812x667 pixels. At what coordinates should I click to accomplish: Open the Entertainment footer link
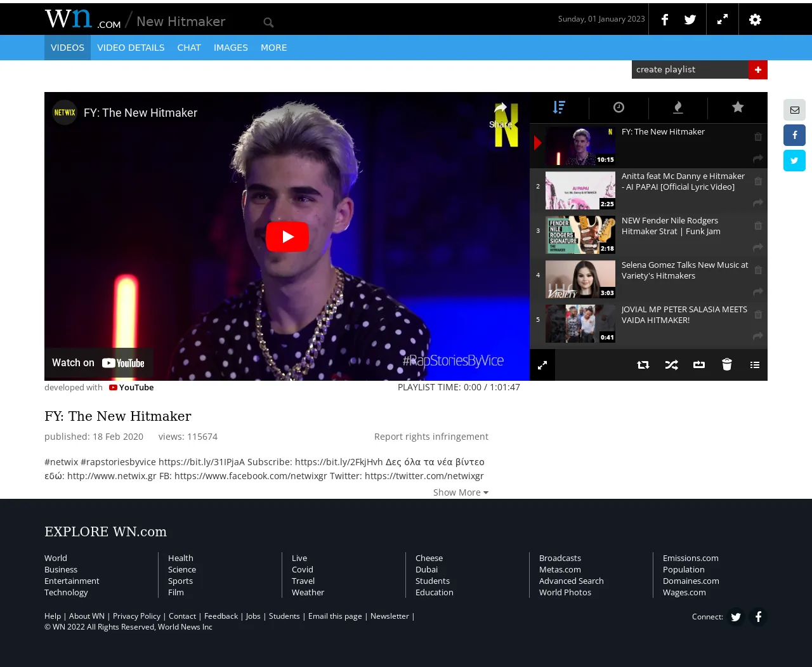click(72, 581)
